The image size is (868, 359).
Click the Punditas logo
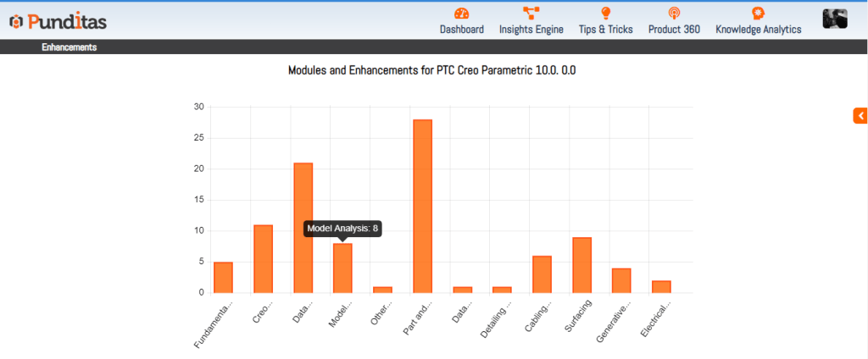coord(58,20)
